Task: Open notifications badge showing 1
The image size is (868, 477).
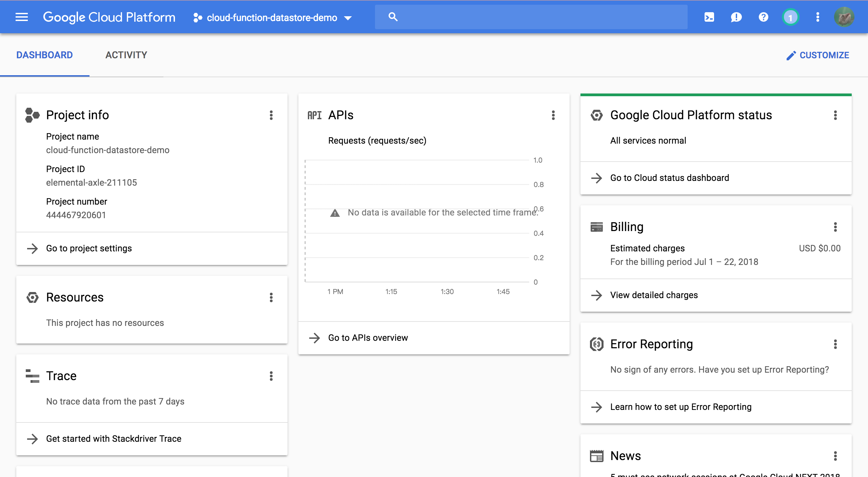Action: pos(790,17)
